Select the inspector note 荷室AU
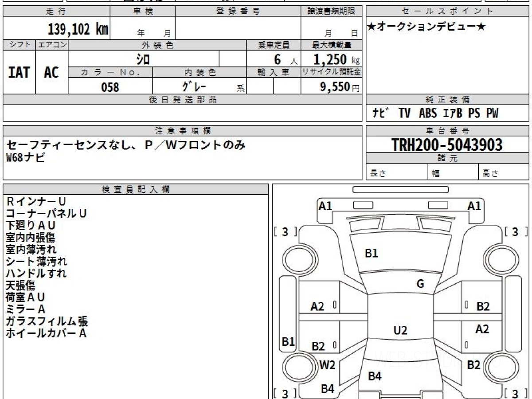 tap(25, 297)
